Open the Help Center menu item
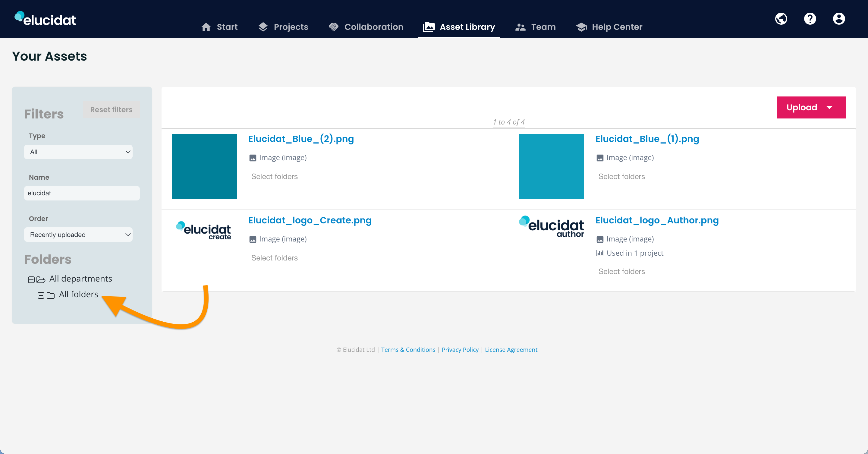 [x=609, y=27]
